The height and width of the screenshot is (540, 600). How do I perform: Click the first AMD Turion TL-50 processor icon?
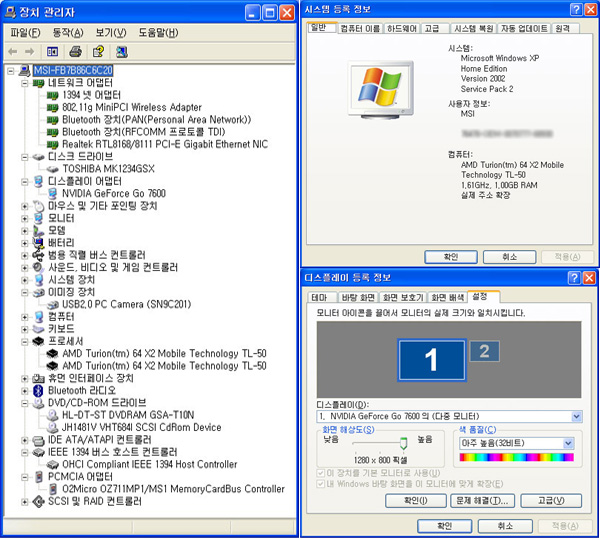point(52,354)
